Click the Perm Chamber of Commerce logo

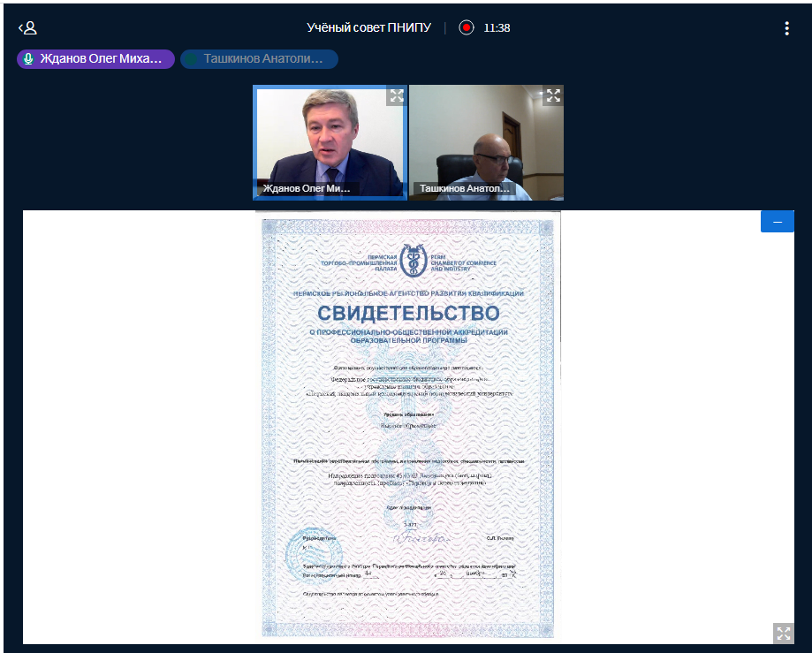[x=414, y=261]
